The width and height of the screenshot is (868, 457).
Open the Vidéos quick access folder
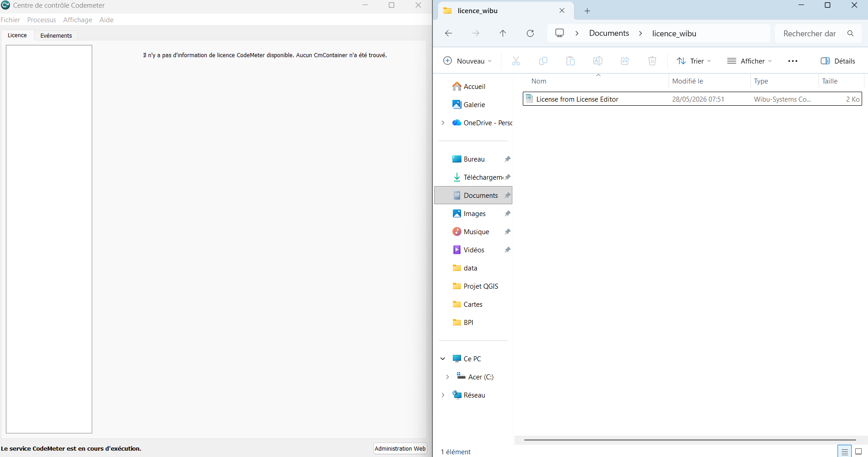coord(474,250)
